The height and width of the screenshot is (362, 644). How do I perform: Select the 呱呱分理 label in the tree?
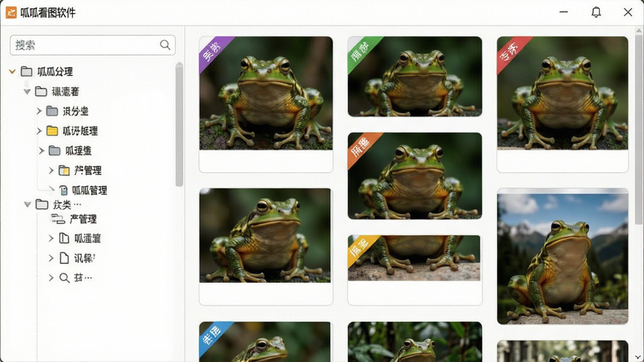point(55,72)
